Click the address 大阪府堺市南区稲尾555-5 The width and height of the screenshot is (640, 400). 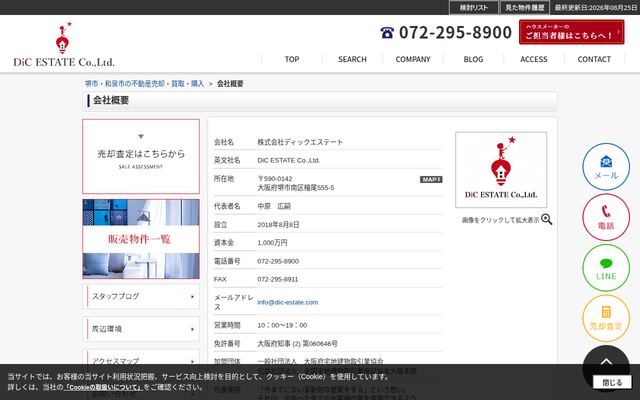296,188
